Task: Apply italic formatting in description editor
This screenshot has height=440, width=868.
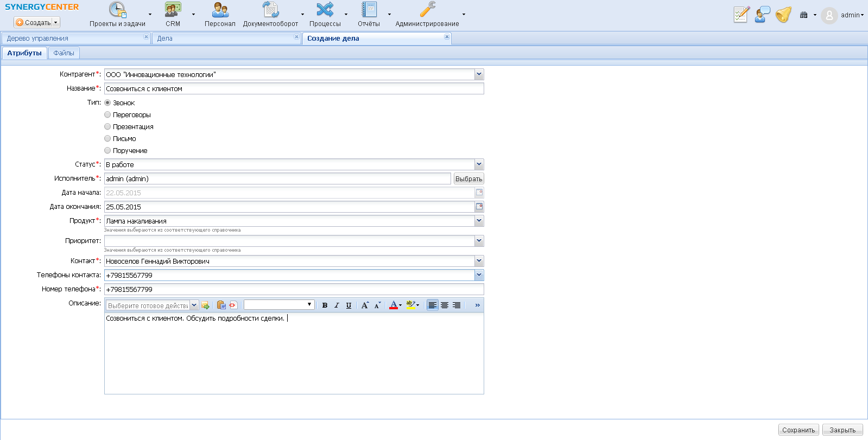Action: pyautogui.click(x=337, y=305)
